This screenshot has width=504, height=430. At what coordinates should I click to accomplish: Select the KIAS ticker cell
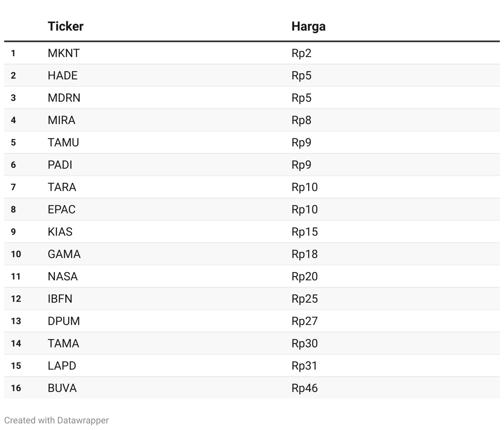(60, 232)
